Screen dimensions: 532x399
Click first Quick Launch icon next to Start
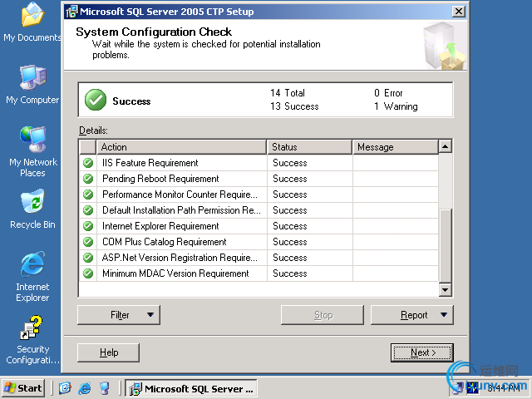(65, 388)
